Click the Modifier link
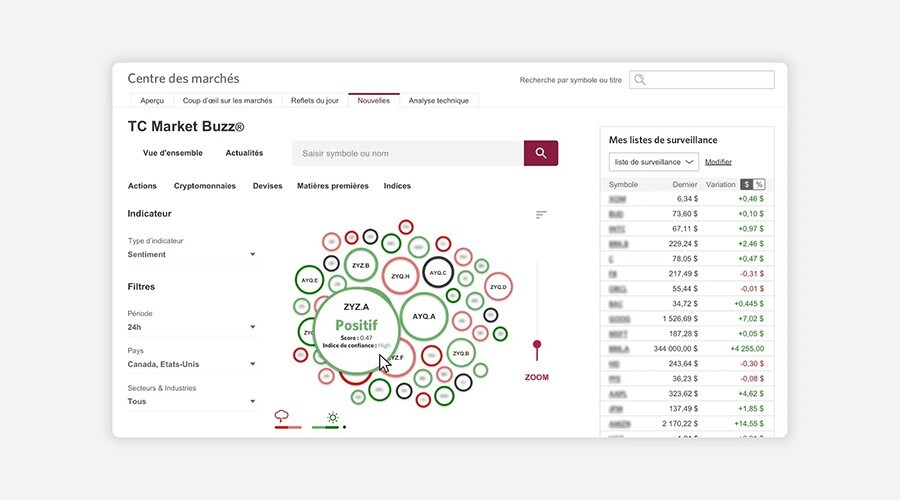Screen dimensions: 900x500 tap(718, 162)
